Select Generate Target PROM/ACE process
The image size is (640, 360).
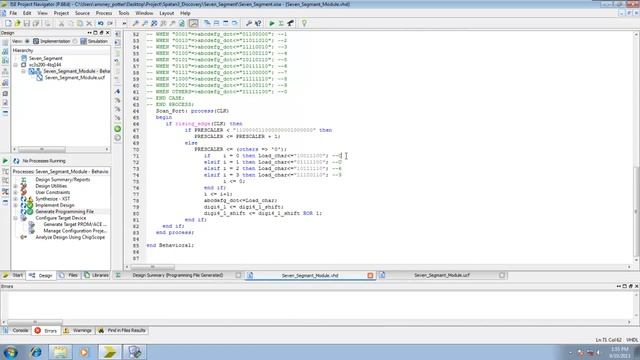point(75,224)
